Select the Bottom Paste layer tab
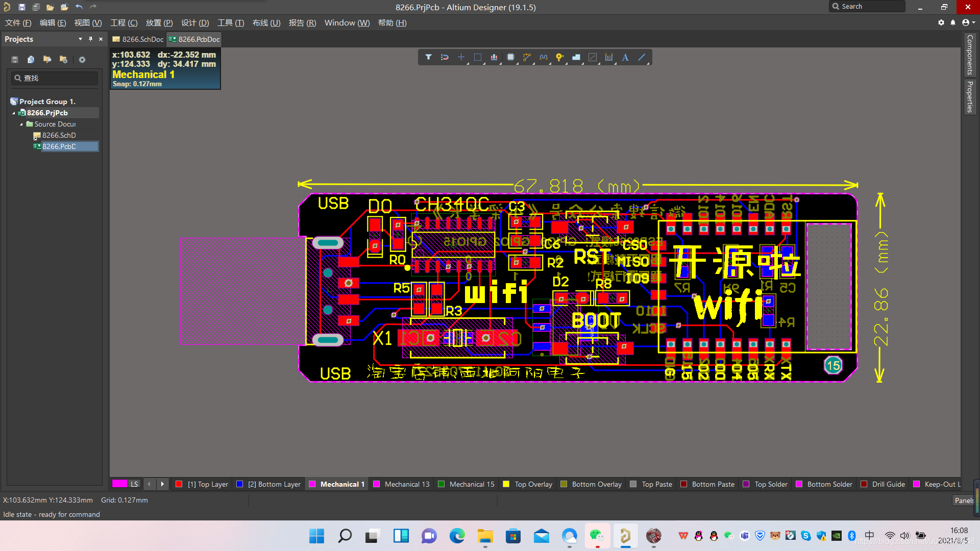Image resolution: width=980 pixels, height=551 pixels. pos(707,484)
